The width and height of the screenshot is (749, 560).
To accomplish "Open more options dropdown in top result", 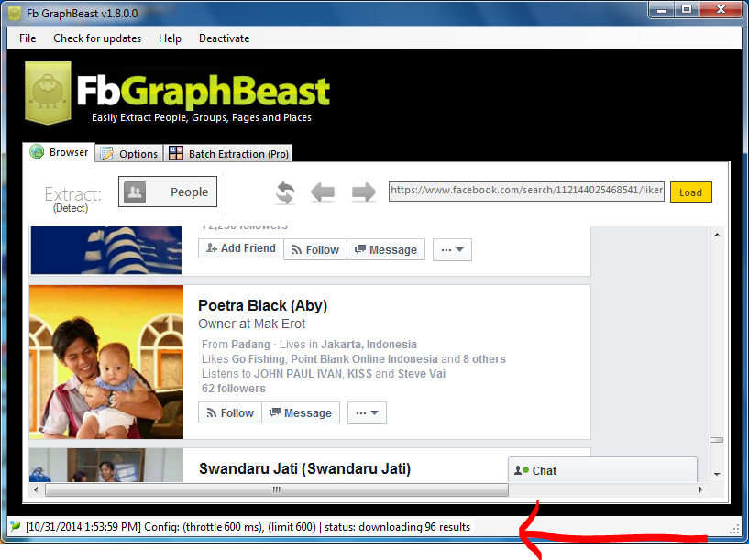I will pyautogui.click(x=452, y=249).
